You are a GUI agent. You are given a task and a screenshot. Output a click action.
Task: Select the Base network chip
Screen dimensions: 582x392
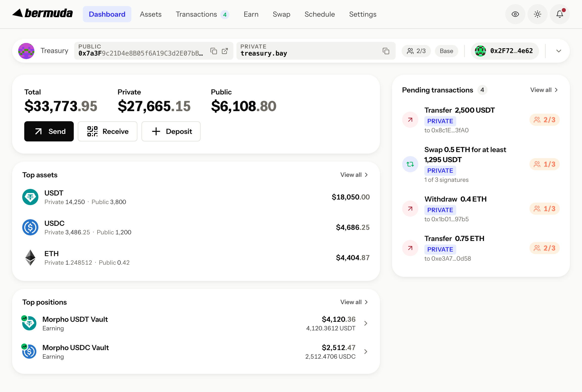446,51
